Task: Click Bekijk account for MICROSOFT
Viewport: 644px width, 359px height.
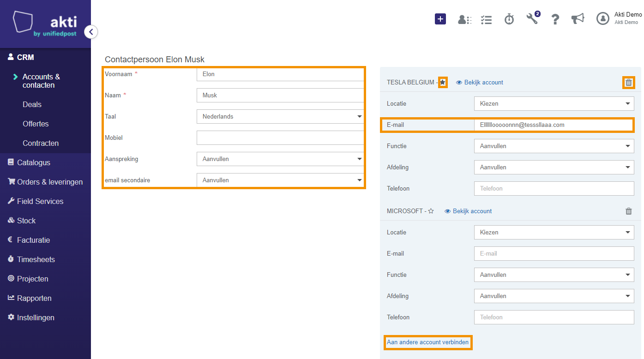Action: tap(468, 211)
